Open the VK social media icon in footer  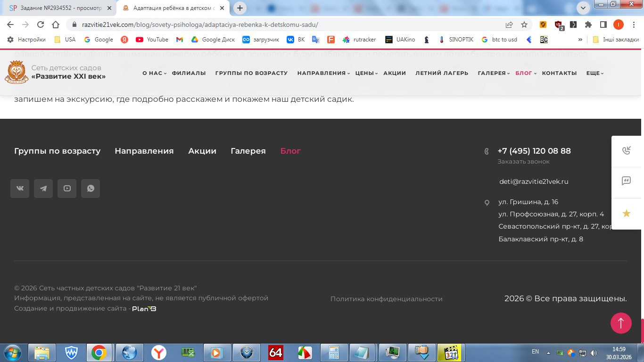point(20,189)
